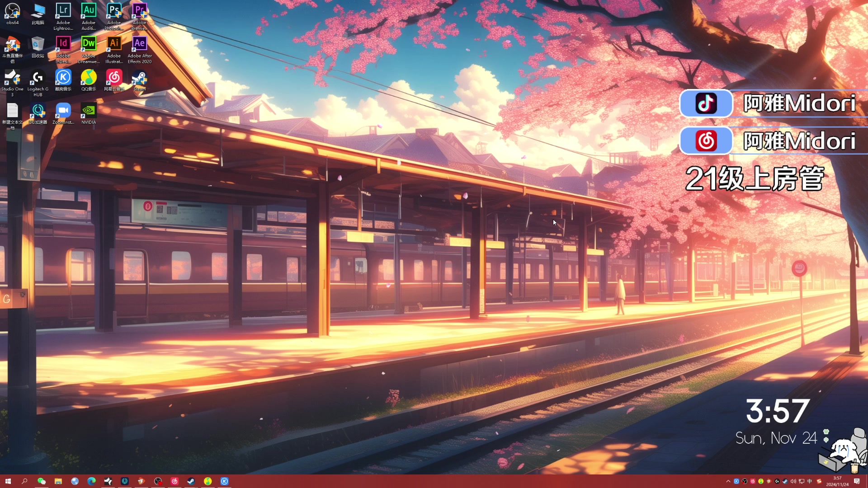Open the blue globe browser on taskbar
This screenshot has width=868, height=488.
tap(75, 481)
